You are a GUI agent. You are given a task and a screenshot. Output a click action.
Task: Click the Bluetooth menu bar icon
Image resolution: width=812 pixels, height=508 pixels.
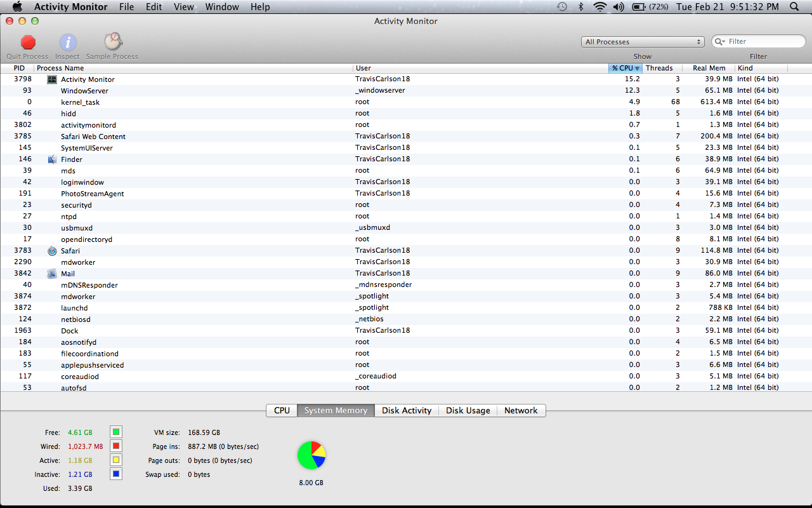580,7
